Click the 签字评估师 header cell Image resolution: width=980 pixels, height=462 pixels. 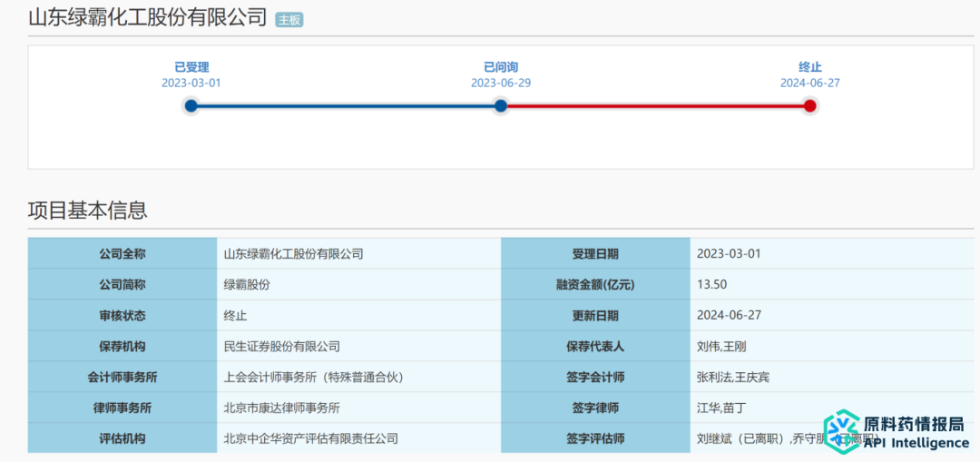pos(595,438)
